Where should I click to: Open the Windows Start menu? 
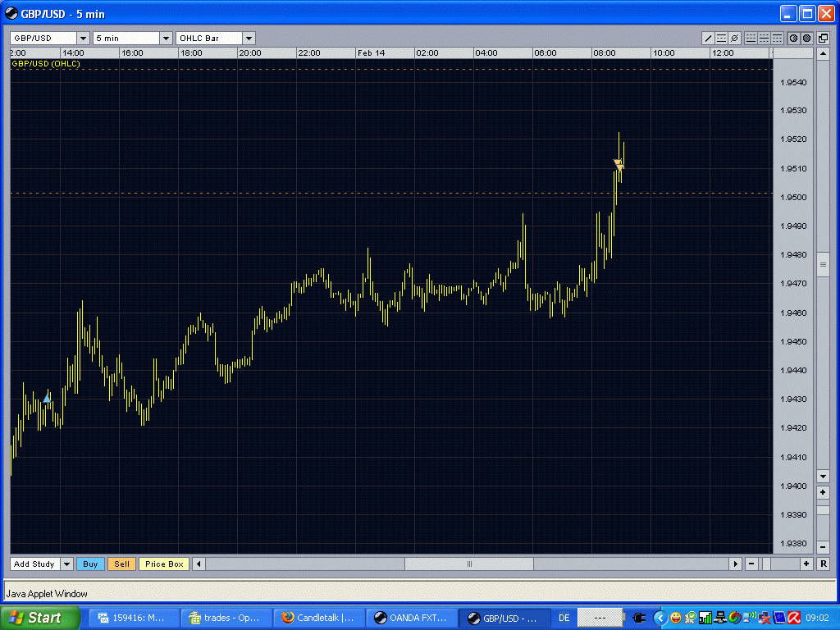coord(39,618)
